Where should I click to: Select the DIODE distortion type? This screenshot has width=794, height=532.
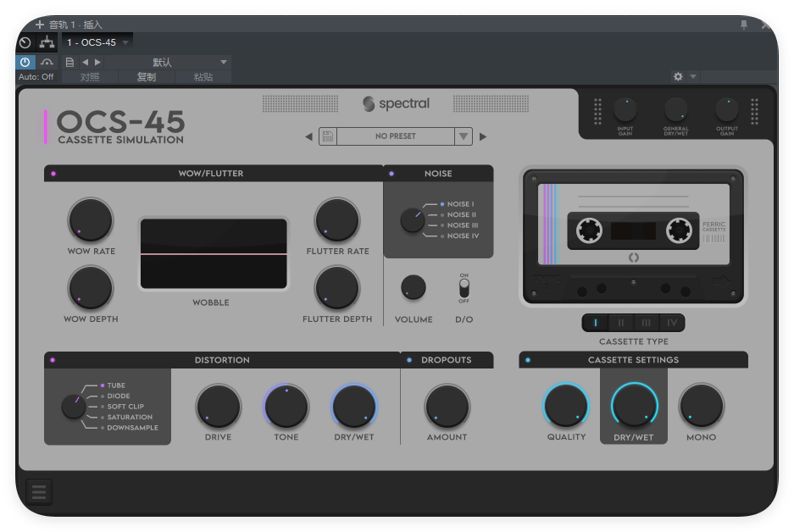tap(115, 396)
